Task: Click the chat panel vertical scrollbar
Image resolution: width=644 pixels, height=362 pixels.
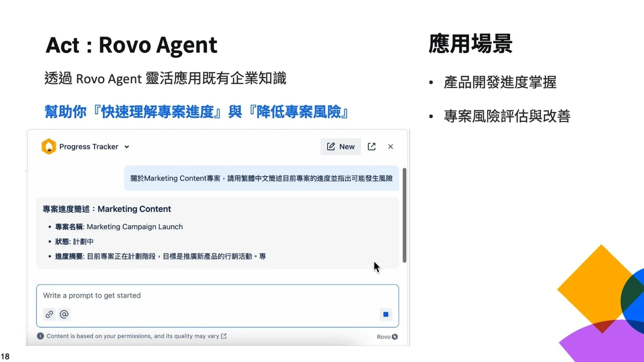Action: (404, 215)
